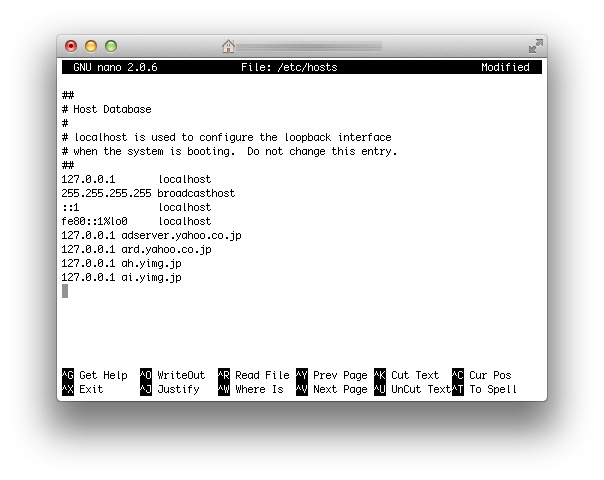Click the first '127.0.0.1 localhost' line
The image size is (604, 480).
pyautogui.click(x=136, y=179)
